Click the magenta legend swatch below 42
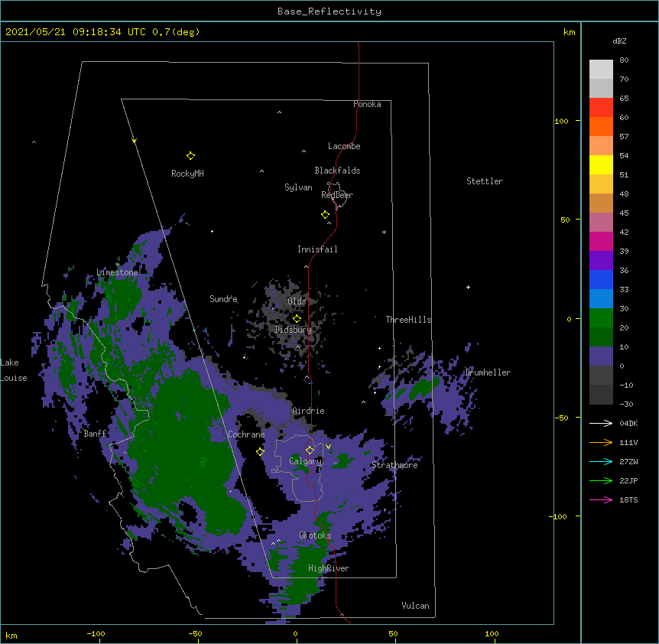Image resolution: width=659 pixels, height=644 pixels. coord(601,241)
